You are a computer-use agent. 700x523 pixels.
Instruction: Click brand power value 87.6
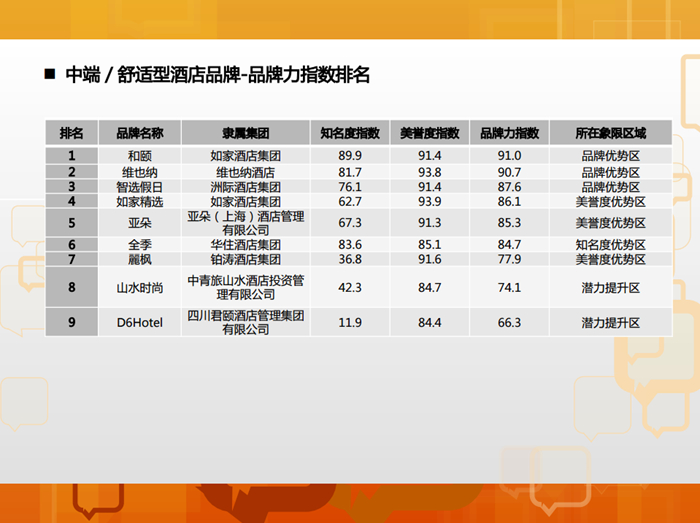(509, 187)
